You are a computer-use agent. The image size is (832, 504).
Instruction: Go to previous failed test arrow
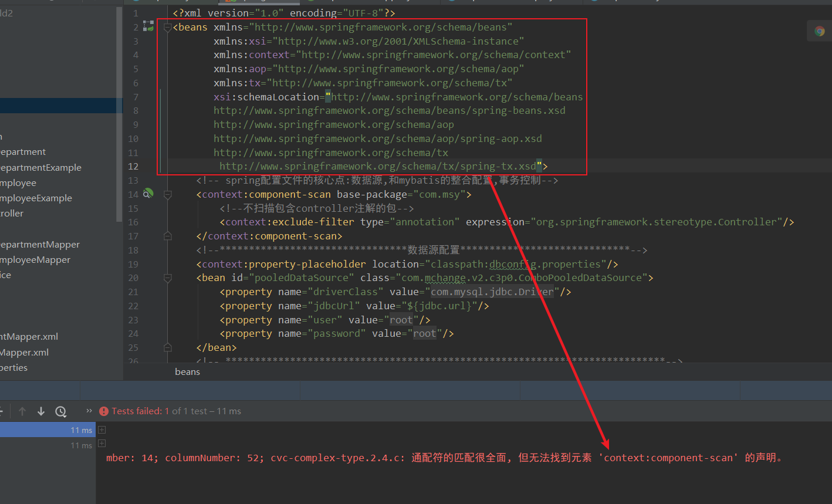[x=22, y=411]
